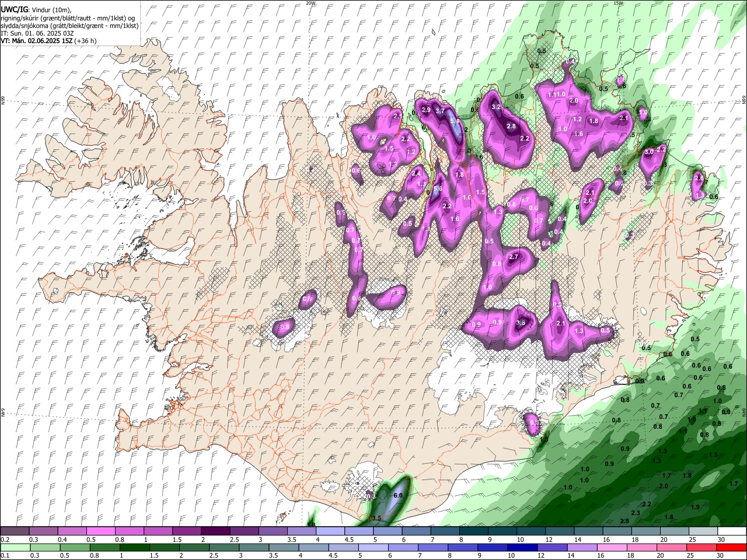
Task: Pick the palest green 0.1 swatch
Action: 15,547
